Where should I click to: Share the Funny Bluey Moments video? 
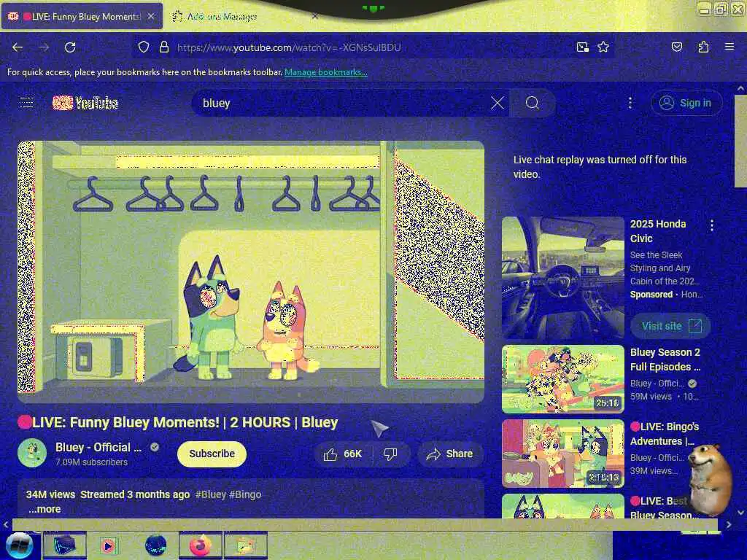click(450, 454)
